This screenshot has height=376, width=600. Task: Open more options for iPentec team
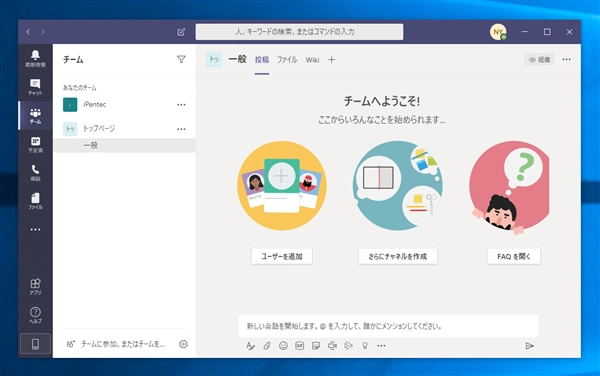pyautogui.click(x=181, y=104)
